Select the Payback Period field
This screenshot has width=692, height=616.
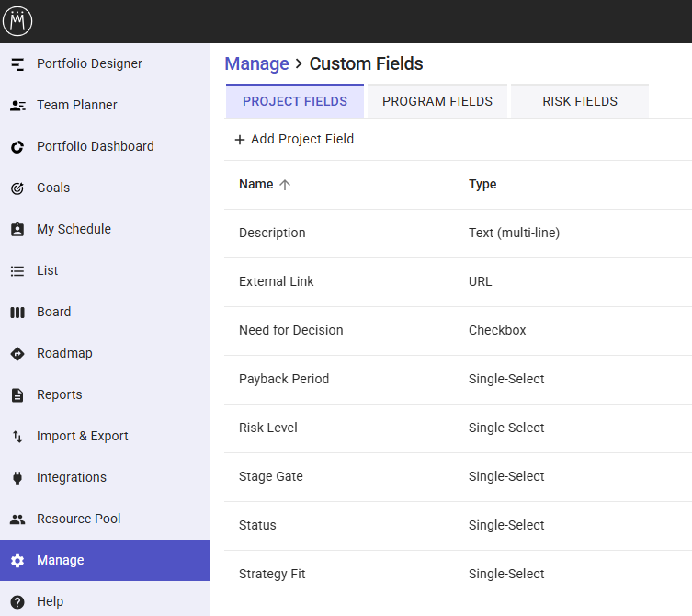click(x=458, y=380)
